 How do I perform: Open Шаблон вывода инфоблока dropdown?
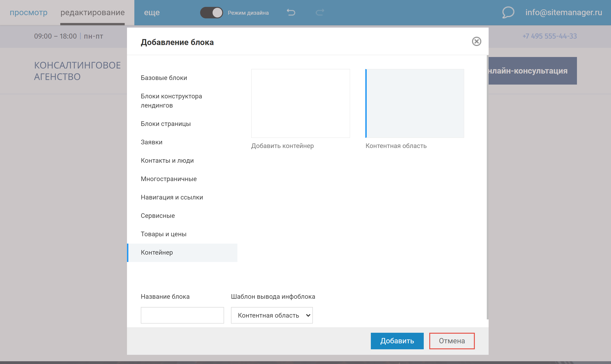271,315
